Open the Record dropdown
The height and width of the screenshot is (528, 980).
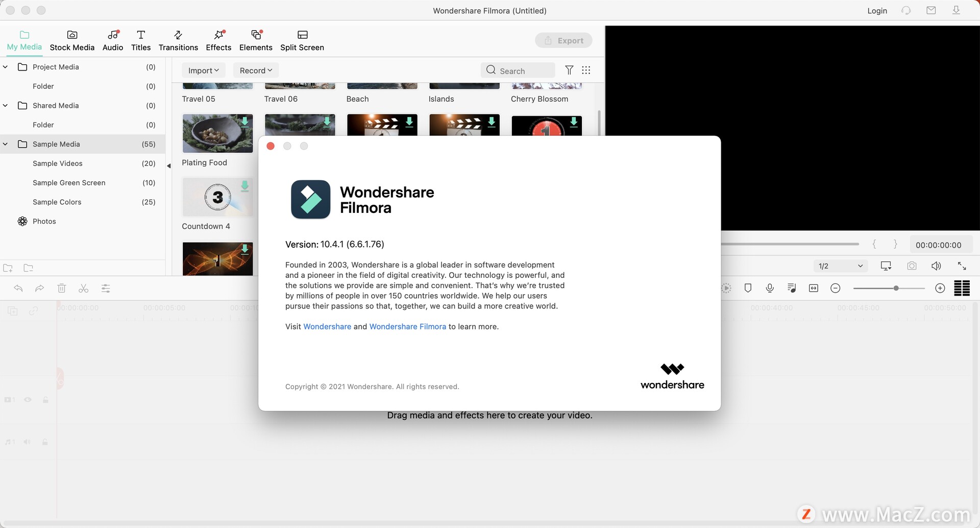coord(256,70)
